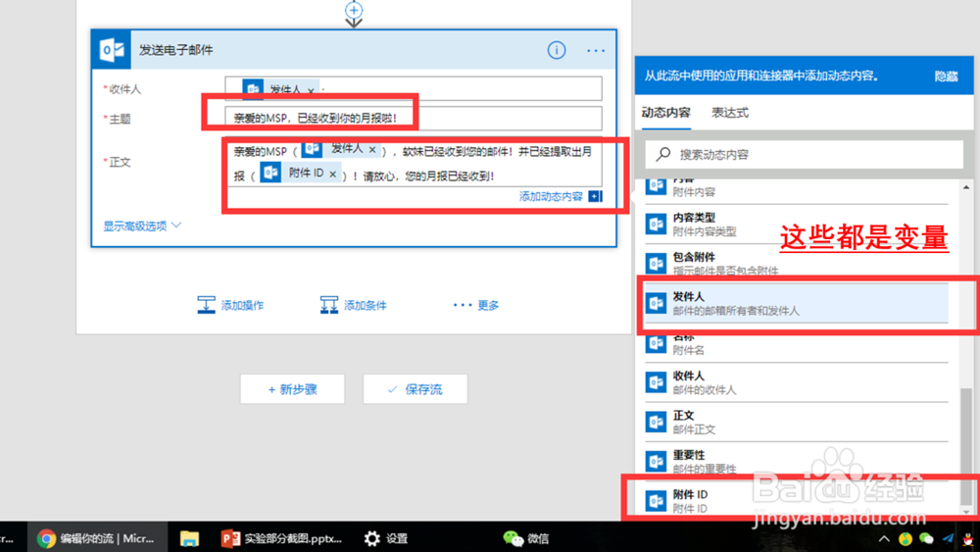Click the + 新步骤 button

pyautogui.click(x=292, y=389)
